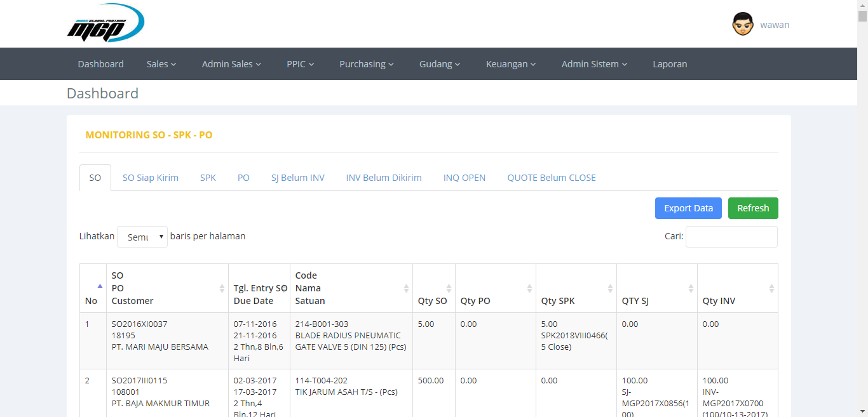Open the wawan user avatar

tap(743, 24)
